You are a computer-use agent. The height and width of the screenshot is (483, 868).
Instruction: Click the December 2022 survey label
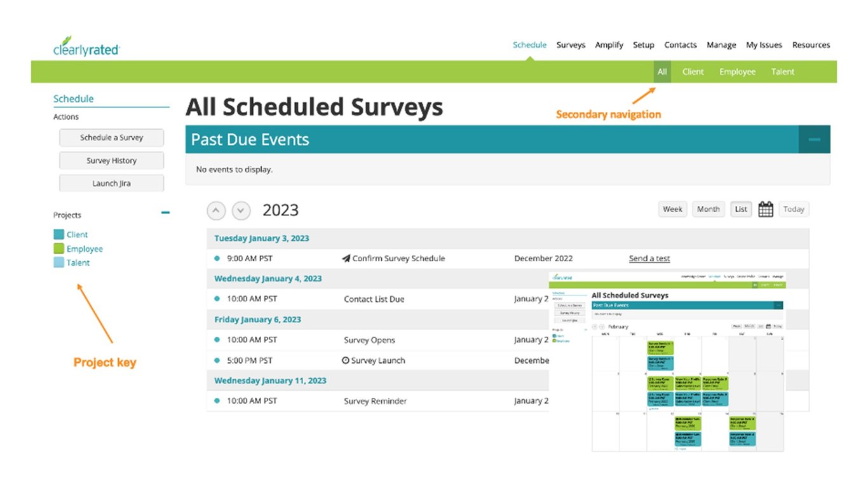543,259
